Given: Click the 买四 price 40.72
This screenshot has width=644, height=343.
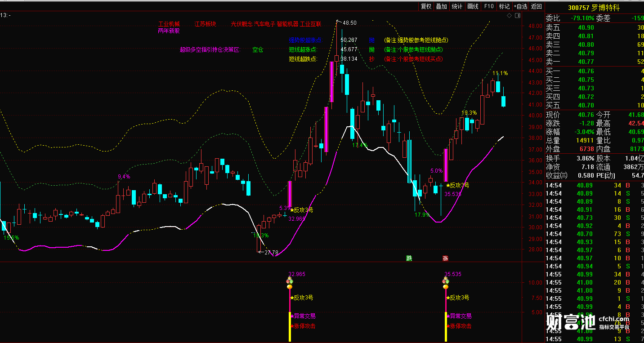Looking at the screenshot, I should pyautogui.click(x=585, y=97).
